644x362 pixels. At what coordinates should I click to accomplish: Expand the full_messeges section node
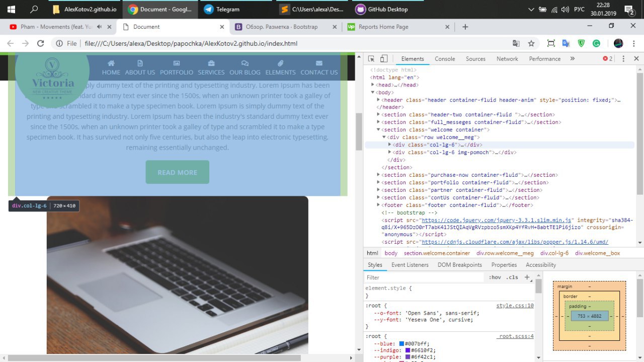(x=379, y=122)
